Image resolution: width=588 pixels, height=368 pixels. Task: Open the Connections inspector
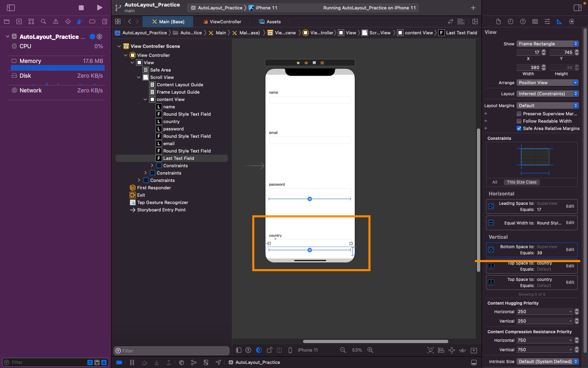click(572, 22)
